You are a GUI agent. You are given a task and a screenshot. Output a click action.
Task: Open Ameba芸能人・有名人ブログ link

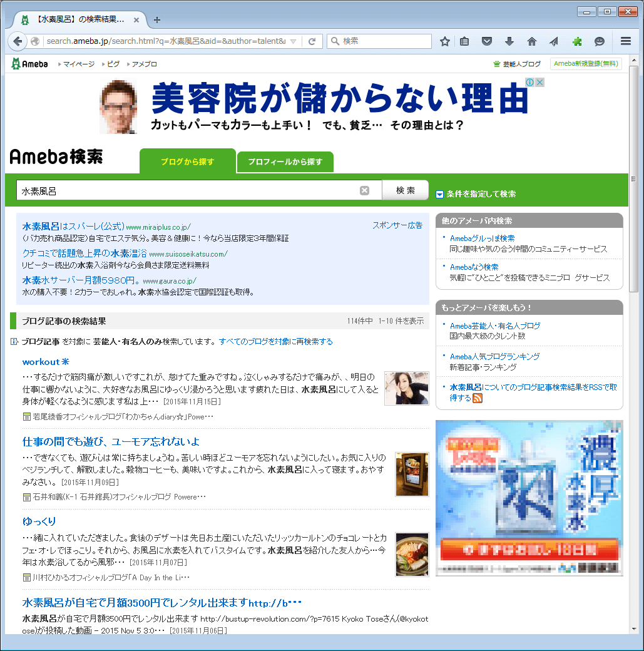coord(495,326)
